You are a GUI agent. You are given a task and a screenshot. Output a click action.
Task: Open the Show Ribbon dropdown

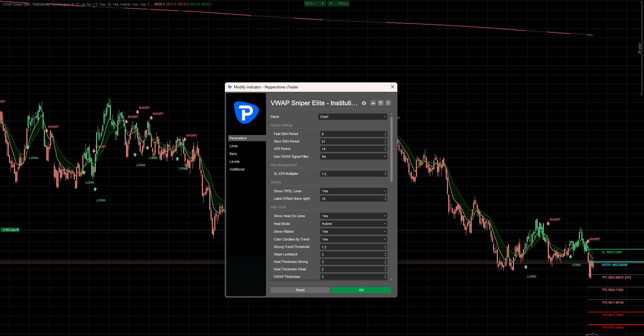tap(353, 231)
